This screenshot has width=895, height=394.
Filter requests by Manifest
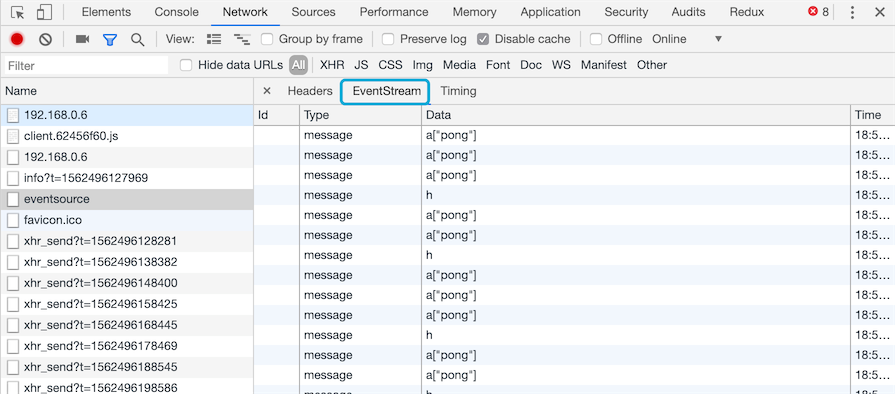coord(604,65)
